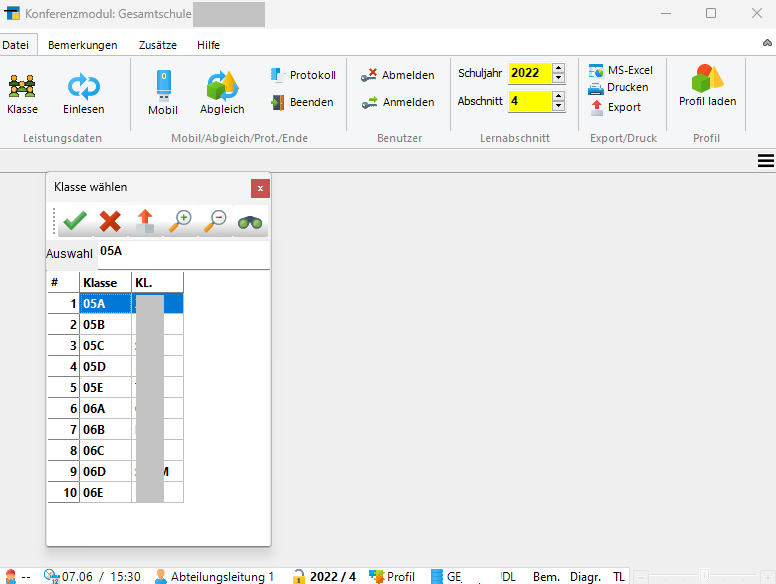Click the Abmelden button

pos(398,75)
